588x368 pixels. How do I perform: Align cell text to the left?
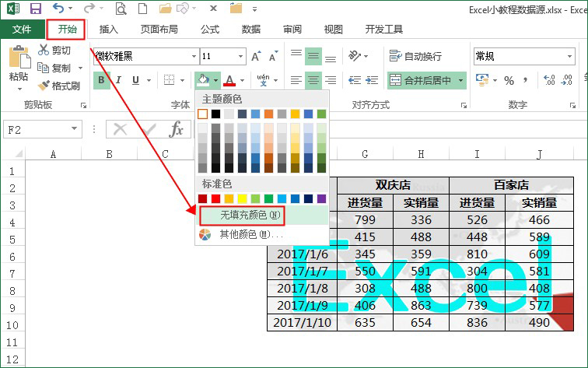[x=296, y=80]
